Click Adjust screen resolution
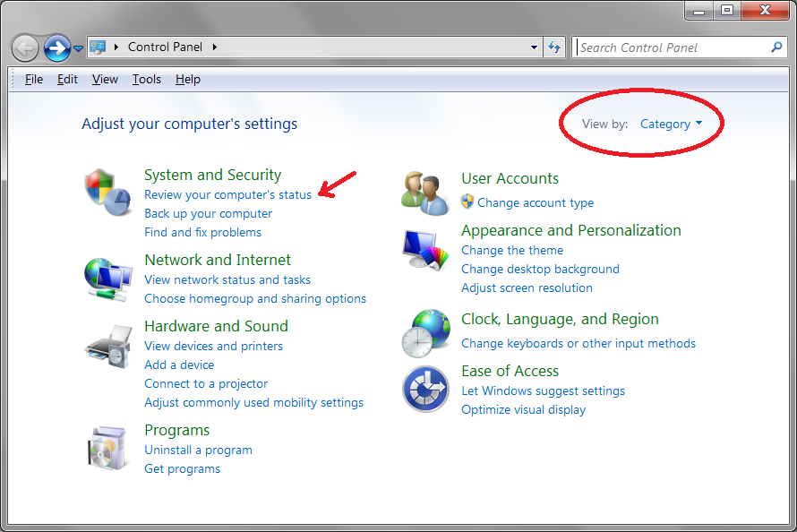The height and width of the screenshot is (532, 797). [527, 287]
